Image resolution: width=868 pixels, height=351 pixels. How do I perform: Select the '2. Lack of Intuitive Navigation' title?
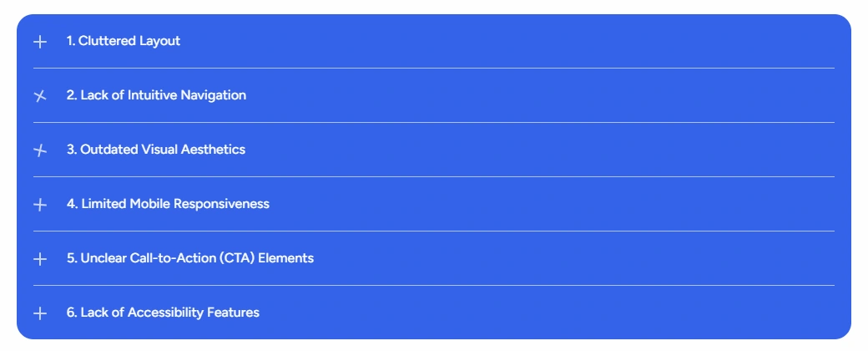tap(156, 95)
